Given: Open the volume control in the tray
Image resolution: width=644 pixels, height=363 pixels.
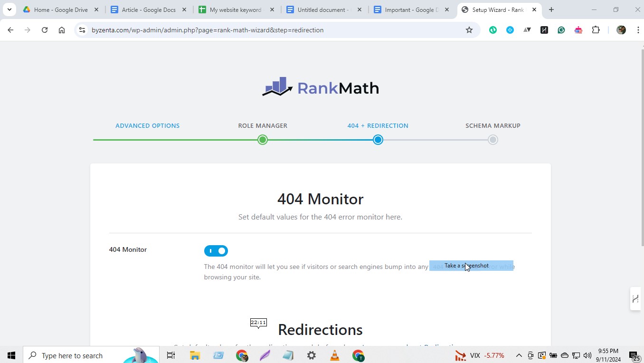Looking at the screenshot, I should coord(587,355).
